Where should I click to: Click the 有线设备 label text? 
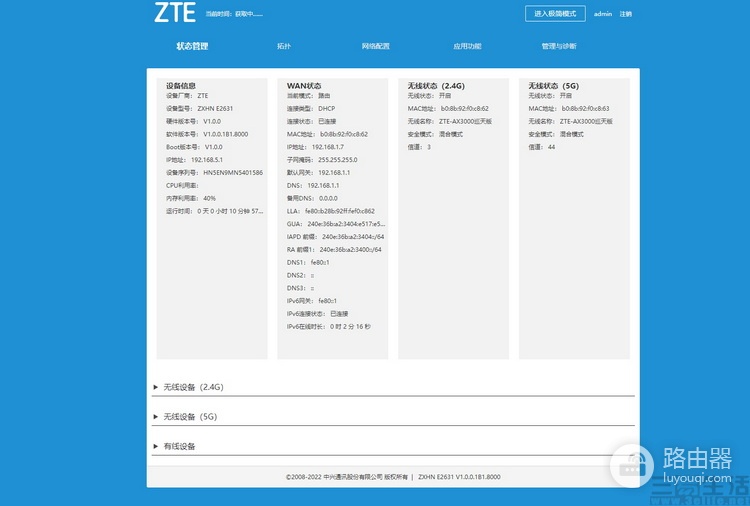pos(179,446)
